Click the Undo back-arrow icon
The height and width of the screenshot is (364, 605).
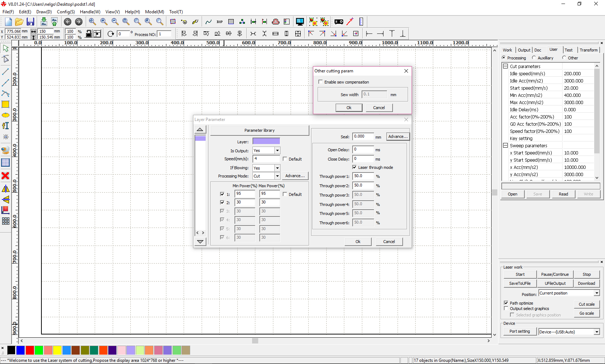(67, 22)
